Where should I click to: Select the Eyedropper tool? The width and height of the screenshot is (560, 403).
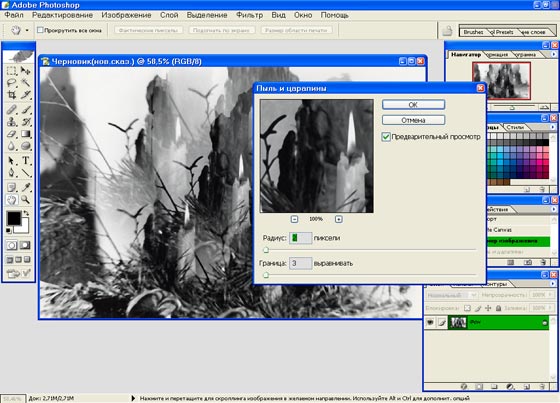[25, 187]
